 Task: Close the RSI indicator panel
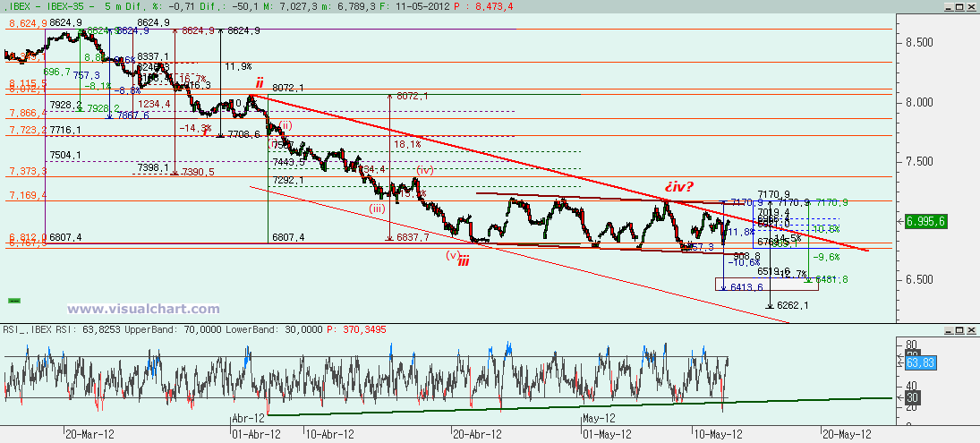973,329
